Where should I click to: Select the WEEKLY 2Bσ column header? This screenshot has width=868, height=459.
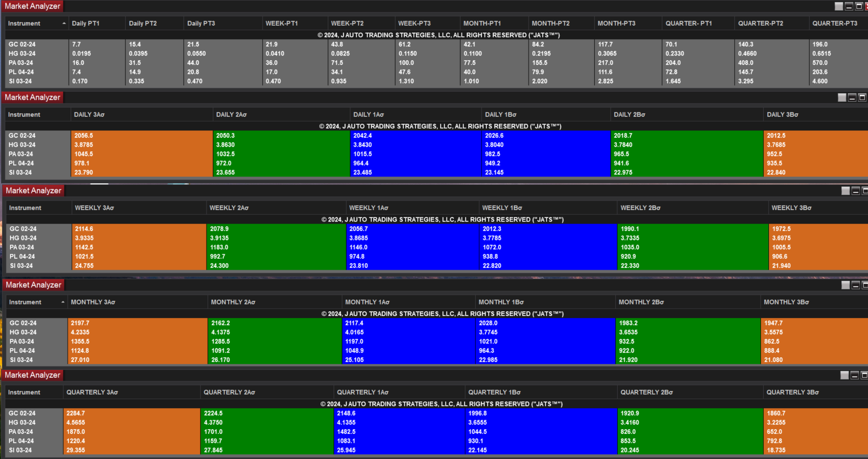pyautogui.click(x=693, y=208)
